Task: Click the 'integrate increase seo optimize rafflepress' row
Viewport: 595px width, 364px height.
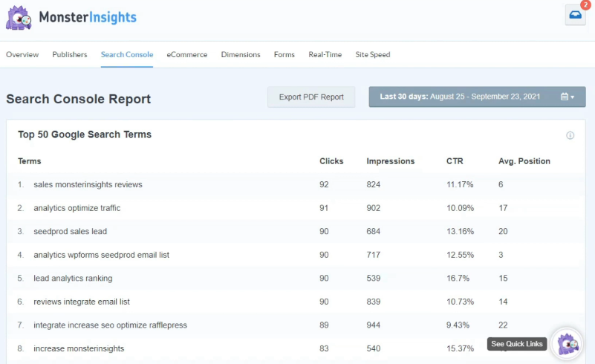Action: (110, 325)
